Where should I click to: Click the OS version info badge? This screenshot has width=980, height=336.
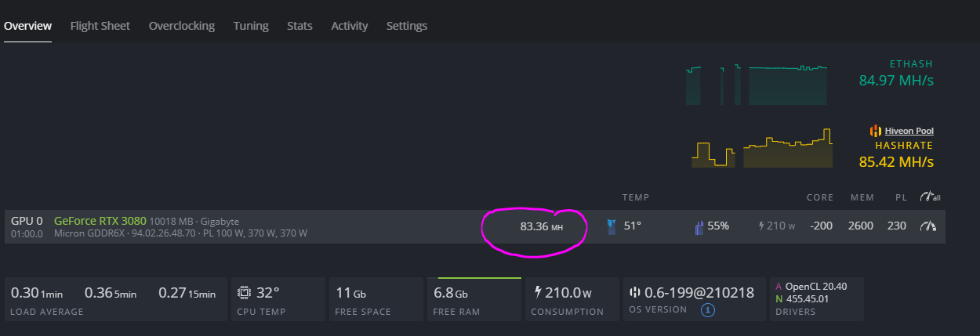[707, 310]
